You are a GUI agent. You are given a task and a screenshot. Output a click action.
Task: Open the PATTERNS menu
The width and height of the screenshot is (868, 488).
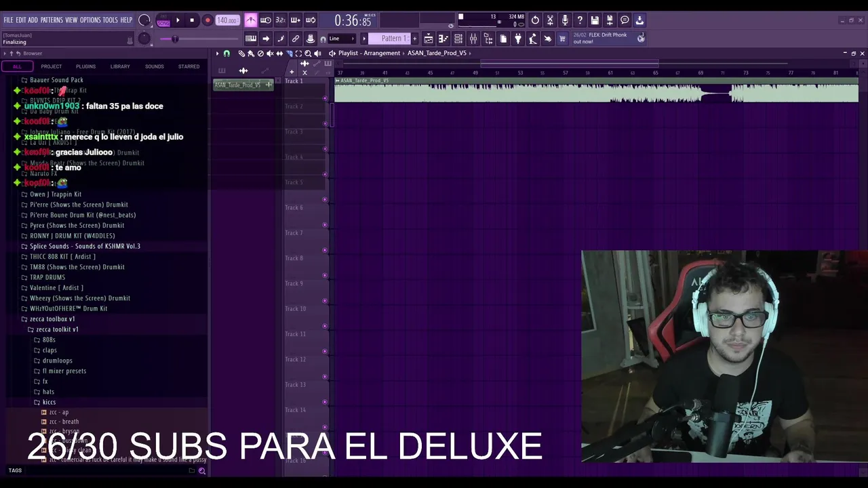coord(52,20)
